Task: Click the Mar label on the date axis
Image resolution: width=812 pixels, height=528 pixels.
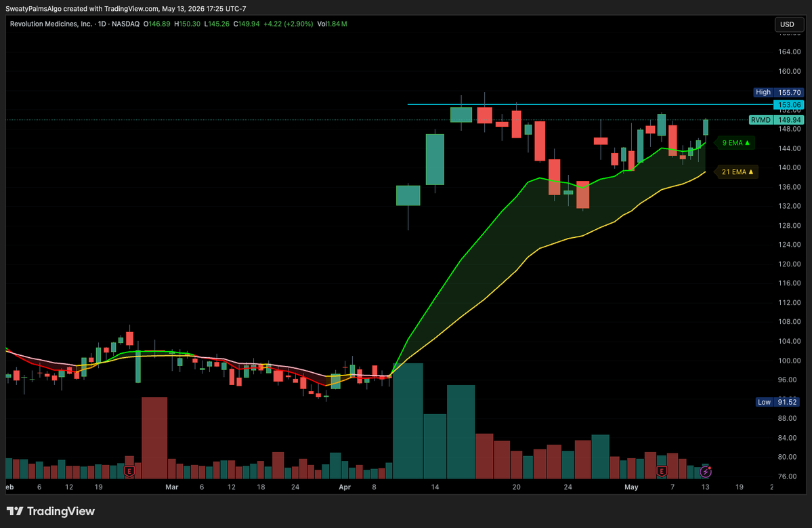Action: (171, 487)
